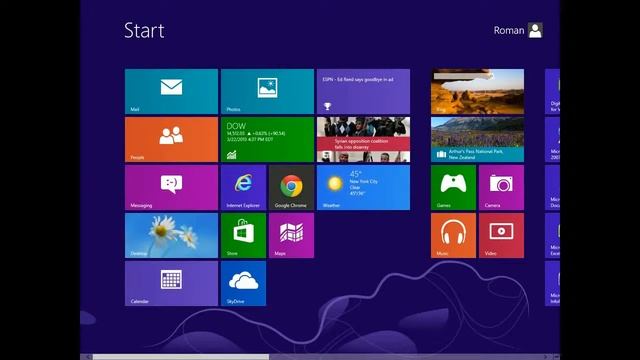
Task: Open the Store tile
Action: (243, 236)
